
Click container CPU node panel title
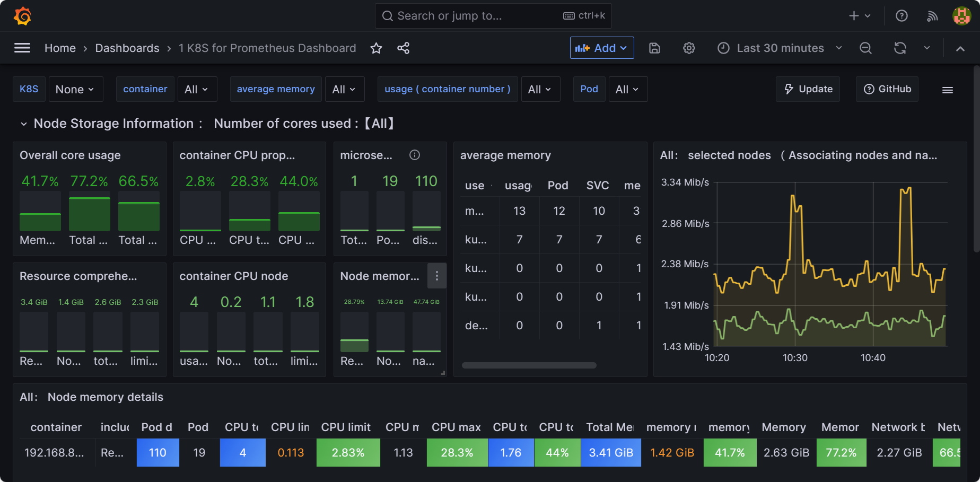click(x=234, y=276)
